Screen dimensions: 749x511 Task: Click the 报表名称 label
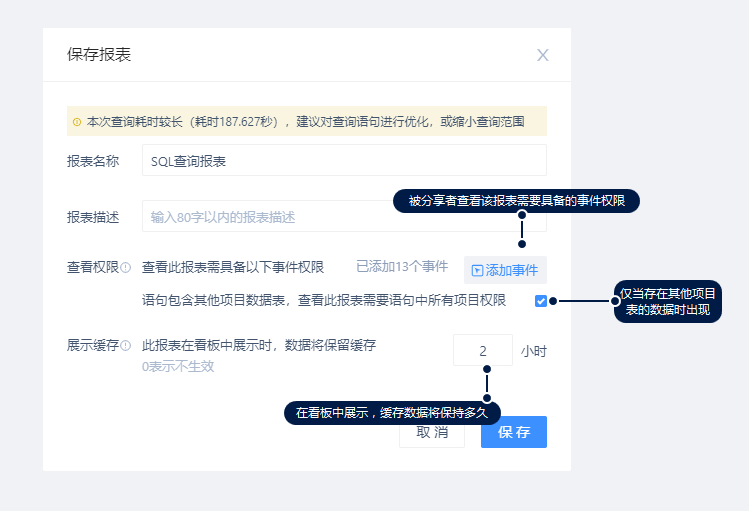pyautogui.click(x=93, y=160)
